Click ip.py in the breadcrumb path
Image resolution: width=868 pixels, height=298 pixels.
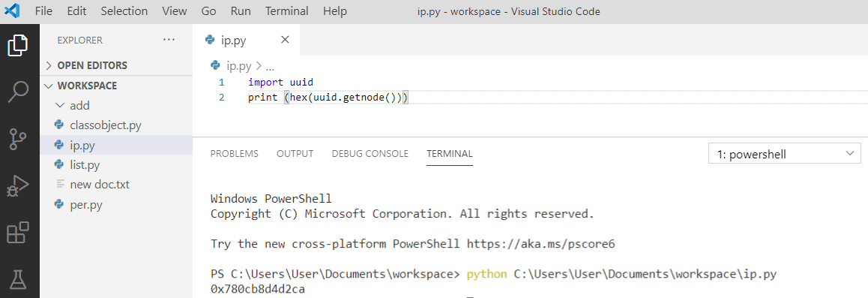pyautogui.click(x=238, y=67)
